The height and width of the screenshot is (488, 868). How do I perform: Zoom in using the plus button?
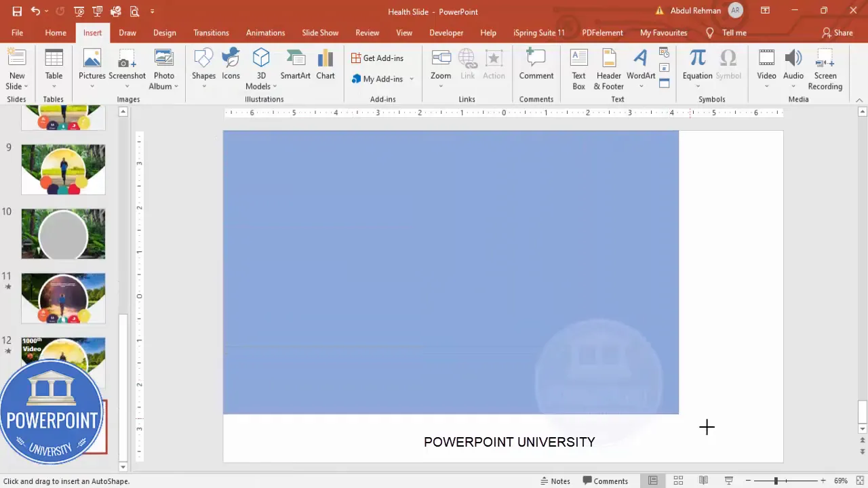click(x=823, y=481)
